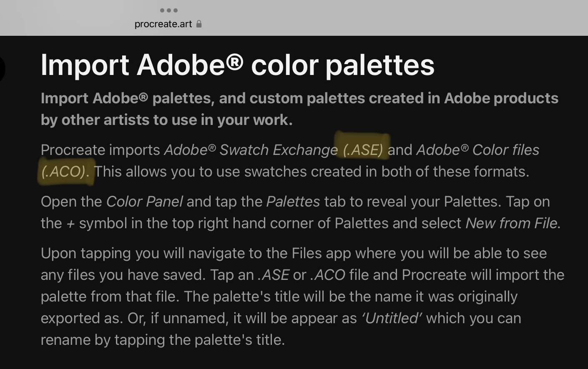Tap the three-dot multitasking menu

click(x=169, y=10)
